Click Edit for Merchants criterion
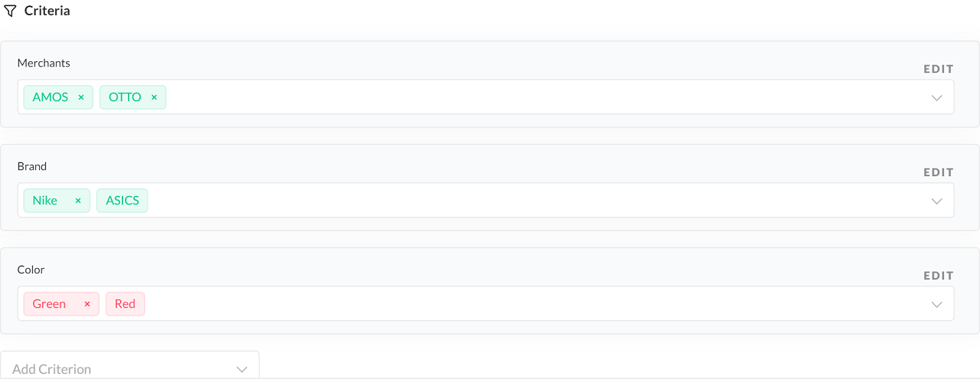Screen dimensions: 980x386 938,69
